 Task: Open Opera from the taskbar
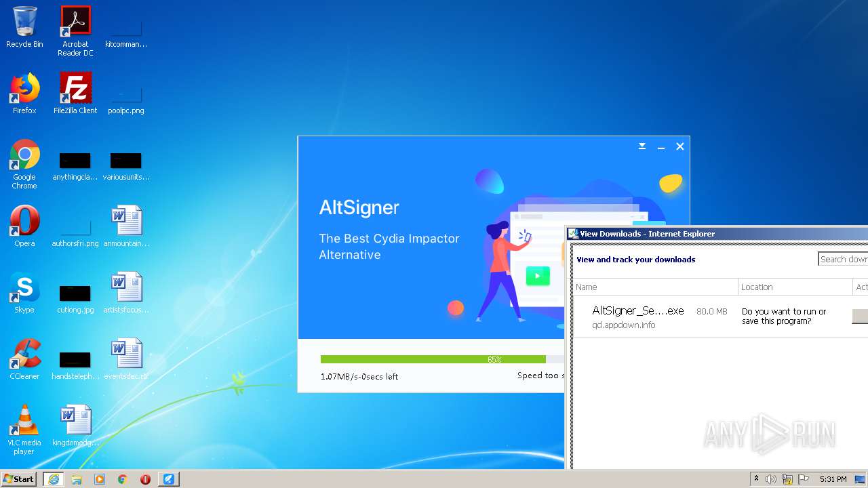145,479
